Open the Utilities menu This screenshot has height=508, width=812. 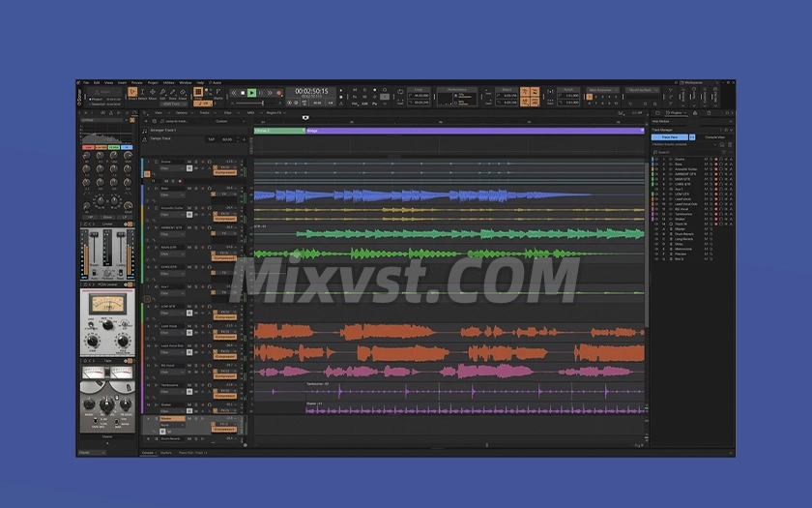169,82
